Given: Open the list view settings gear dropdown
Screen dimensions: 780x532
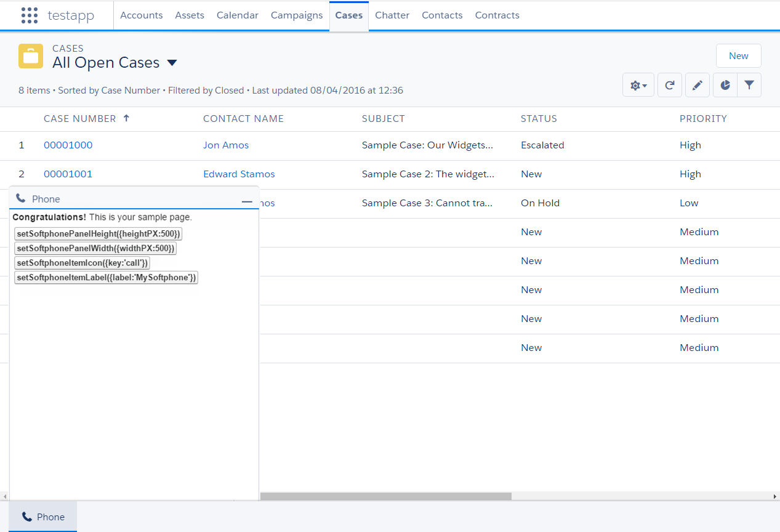Looking at the screenshot, I should point(638,85).
